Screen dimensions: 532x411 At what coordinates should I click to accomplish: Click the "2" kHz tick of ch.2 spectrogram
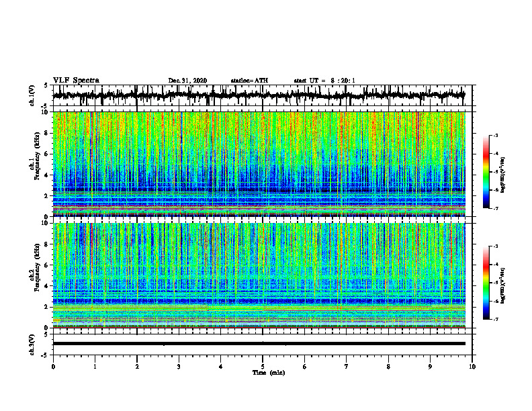coord(46,307)
